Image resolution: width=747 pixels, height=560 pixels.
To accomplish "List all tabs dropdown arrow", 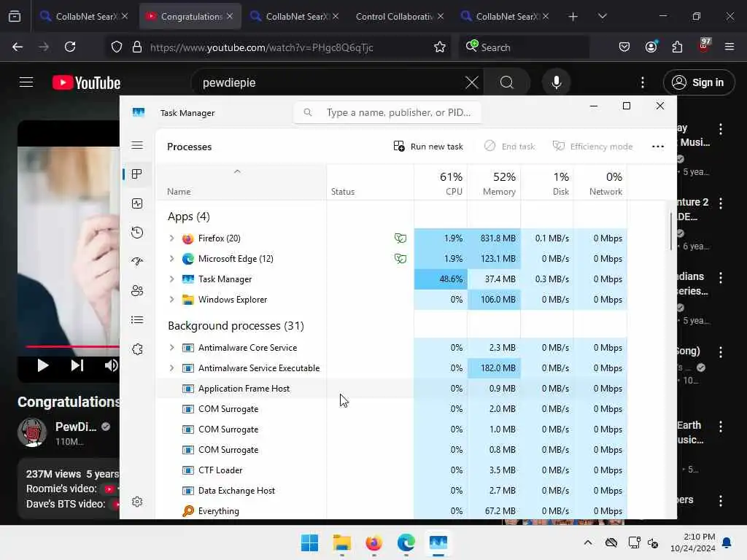I will (x=602, y=16).
